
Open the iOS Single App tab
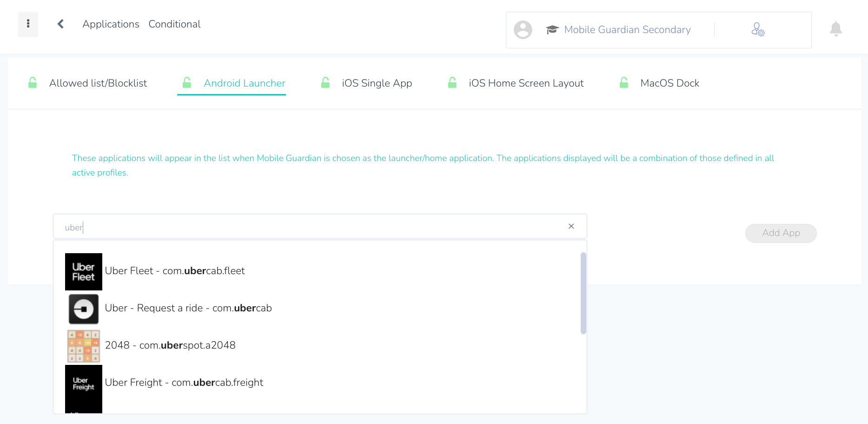(x=377, y=83)
